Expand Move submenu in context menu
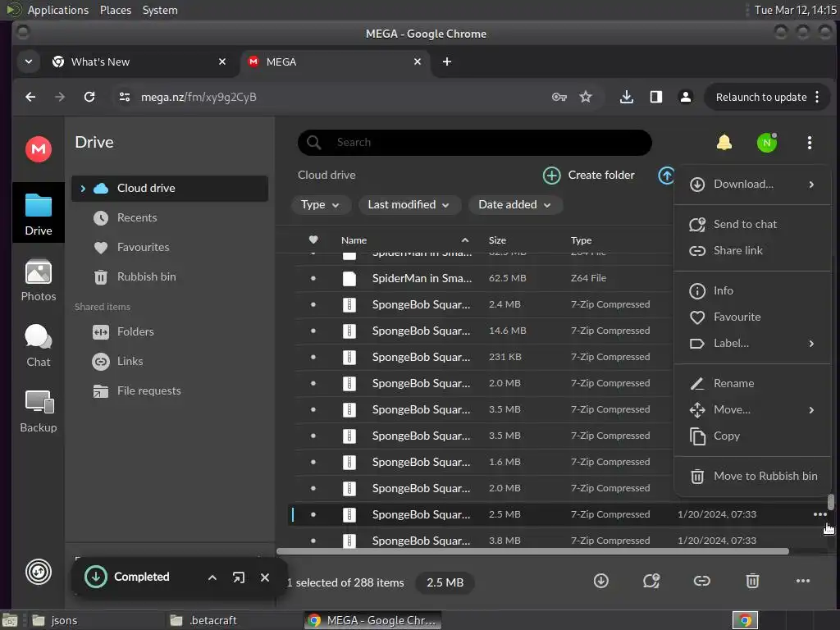Image resolution: width=840 pixels, height=630 pixels. (x=752, y=410)
